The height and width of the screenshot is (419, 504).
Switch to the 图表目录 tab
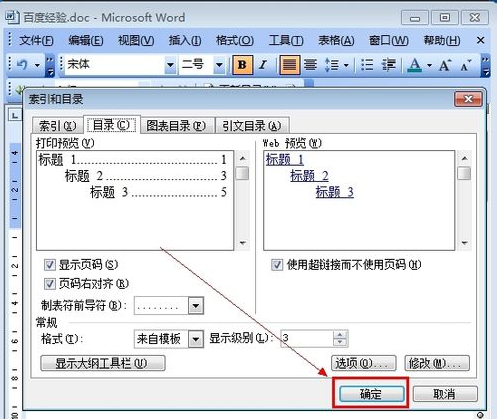pos(176,126)
